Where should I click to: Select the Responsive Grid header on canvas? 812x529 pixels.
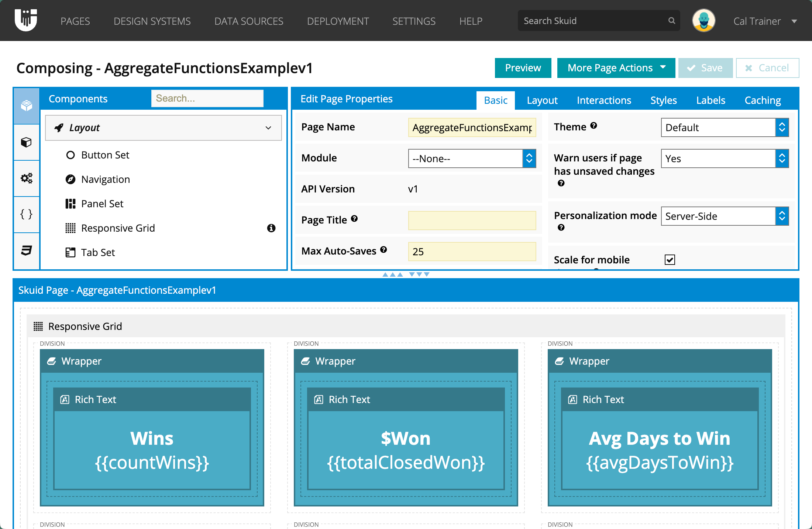pyautogui.click(x=406, y=326)
